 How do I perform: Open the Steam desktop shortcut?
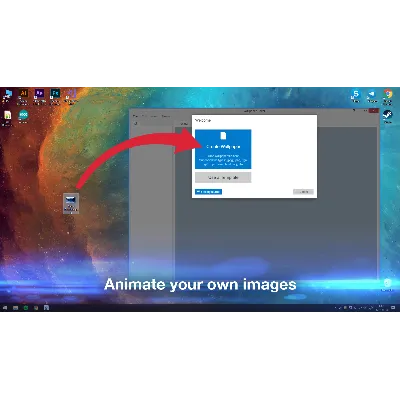(x=388, y=116)
